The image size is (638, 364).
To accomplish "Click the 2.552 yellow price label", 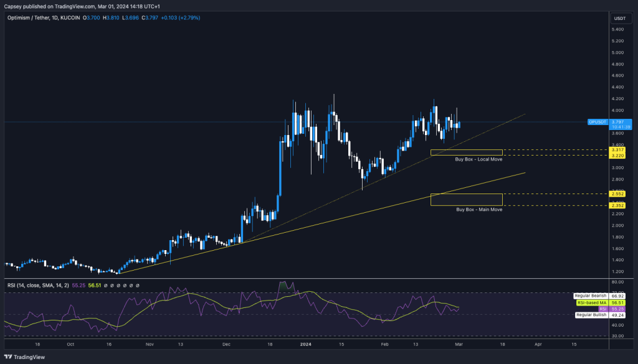I will click(x=617, y=194).
